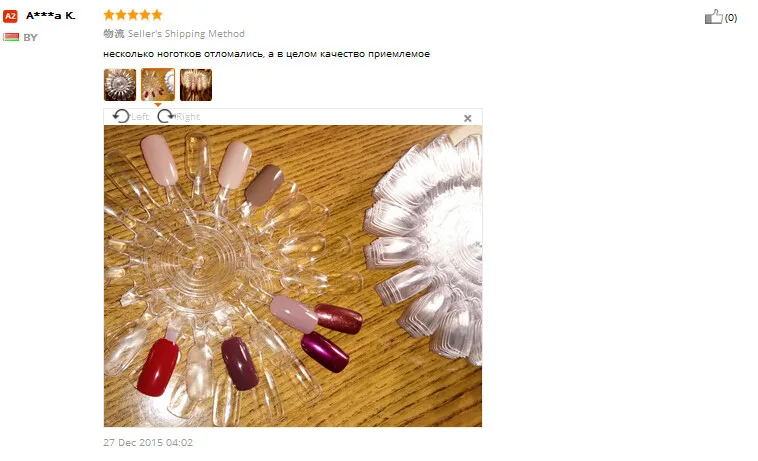This screenshot has height=461, width=758.
Task: Open the third review photo thumbnail
Action: pos(196,85)
